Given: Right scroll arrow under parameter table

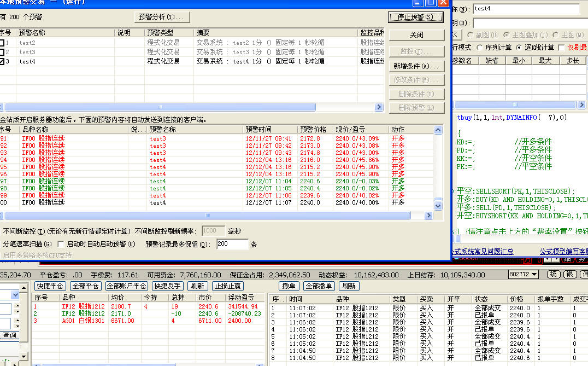Looking at the screenshot, I should coord(581,104).
